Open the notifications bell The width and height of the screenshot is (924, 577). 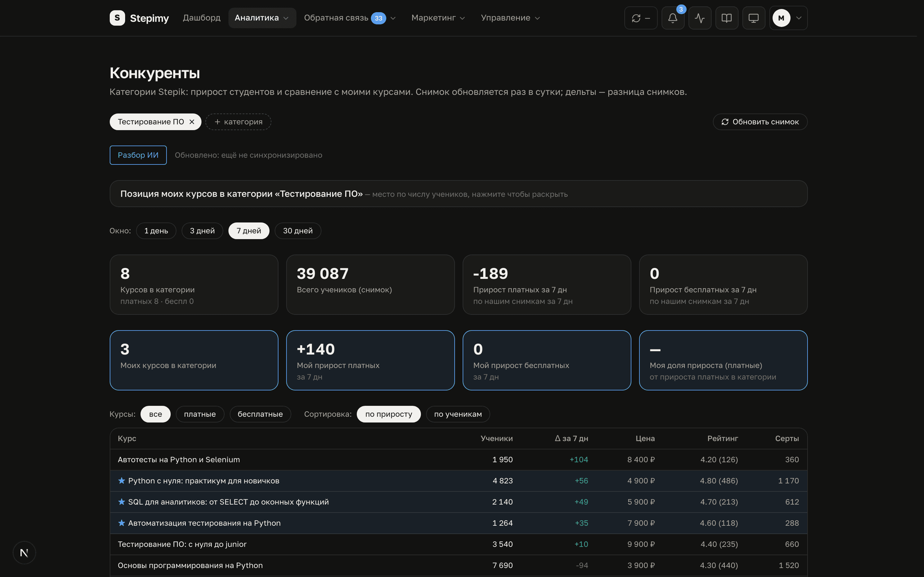(x=673, y=18)
